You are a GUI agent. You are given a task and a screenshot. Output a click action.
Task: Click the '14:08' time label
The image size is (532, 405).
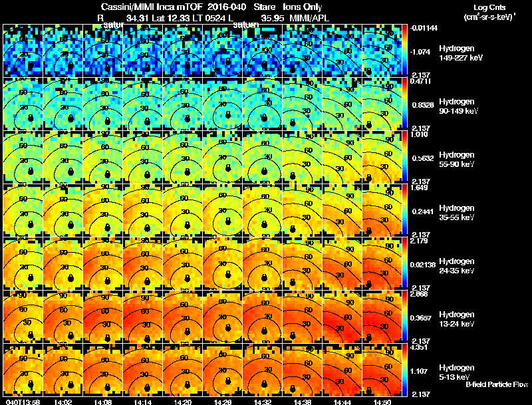coord(103,402)
